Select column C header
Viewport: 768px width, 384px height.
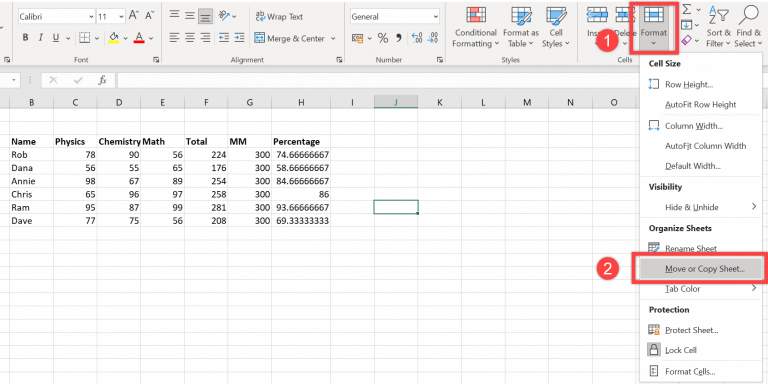75,102
